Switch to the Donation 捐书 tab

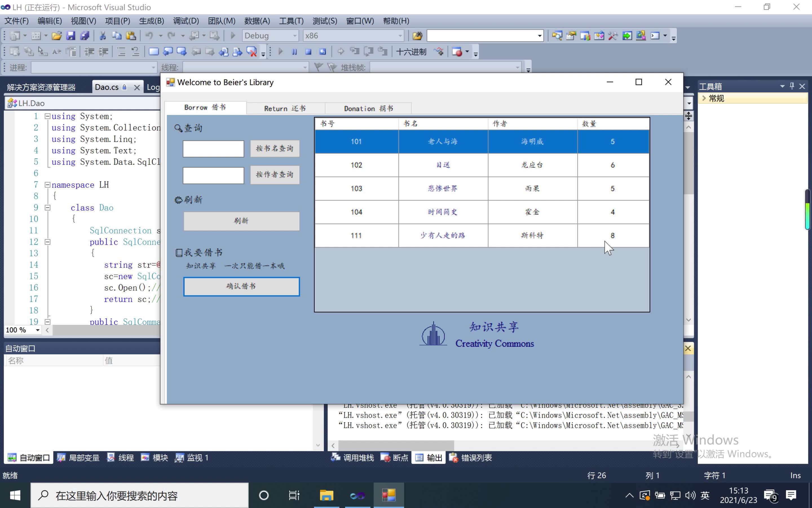369,109
